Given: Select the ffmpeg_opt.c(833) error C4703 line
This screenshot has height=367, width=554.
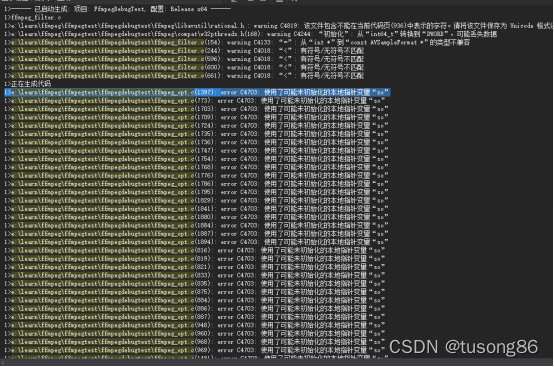Looking at the screenshot, I should coord(195,275).
